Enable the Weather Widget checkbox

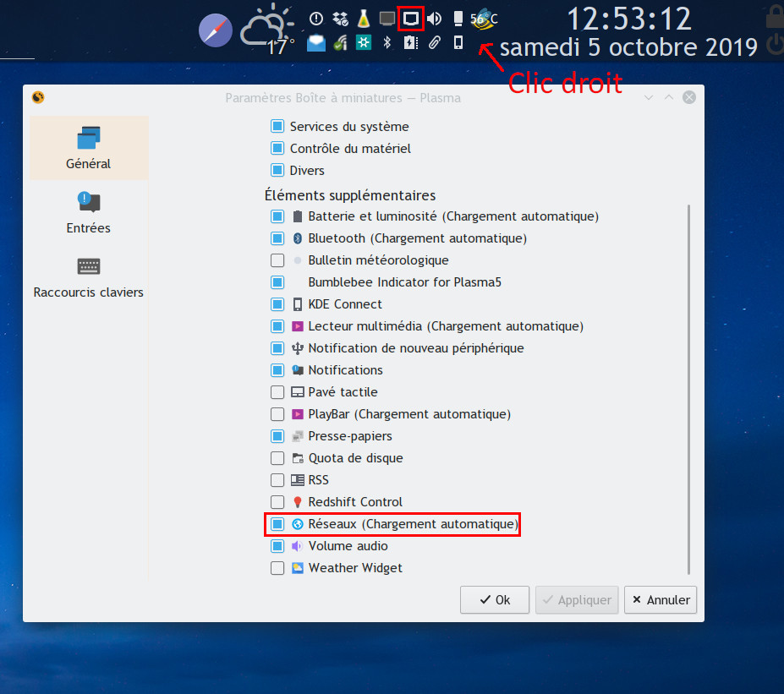pyautogui.click(x=277, y=567)
